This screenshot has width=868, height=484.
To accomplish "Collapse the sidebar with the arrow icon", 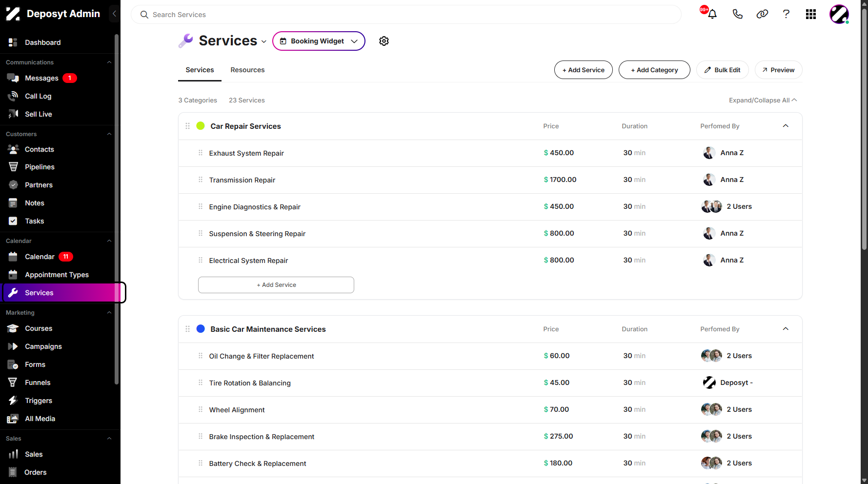I will tap(114, 14).
